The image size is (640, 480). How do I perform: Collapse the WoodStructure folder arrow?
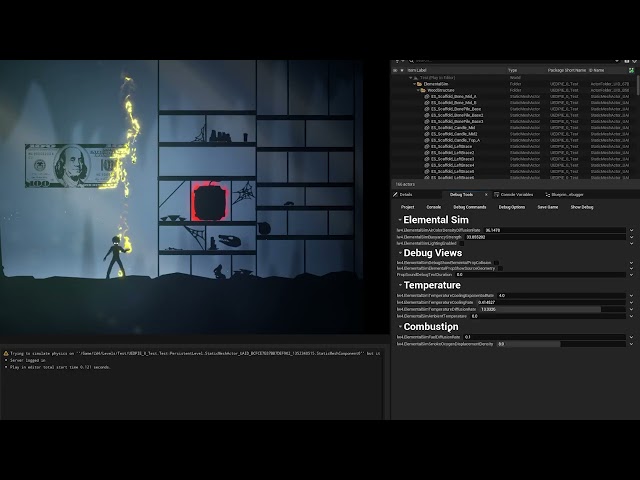point(418,90)
